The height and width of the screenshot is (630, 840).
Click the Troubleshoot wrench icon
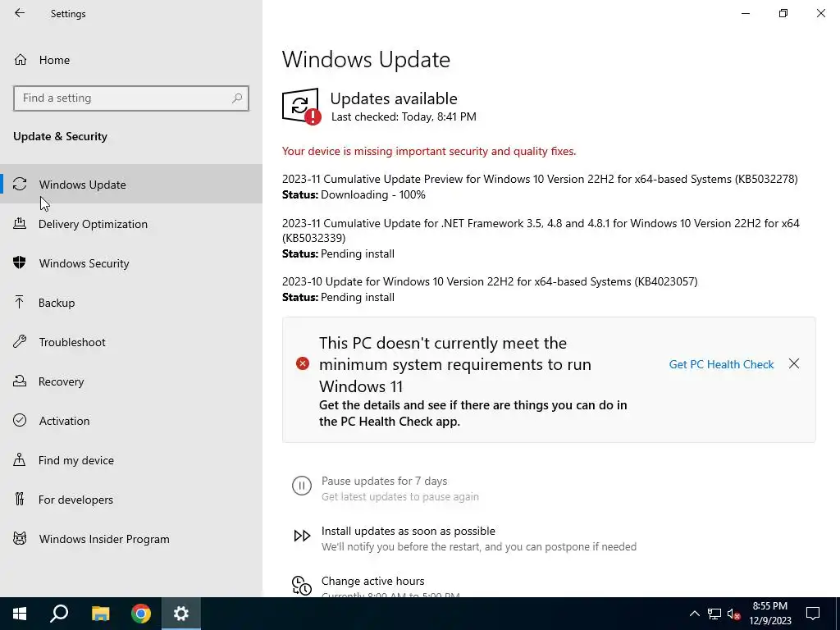pos(20,341)
